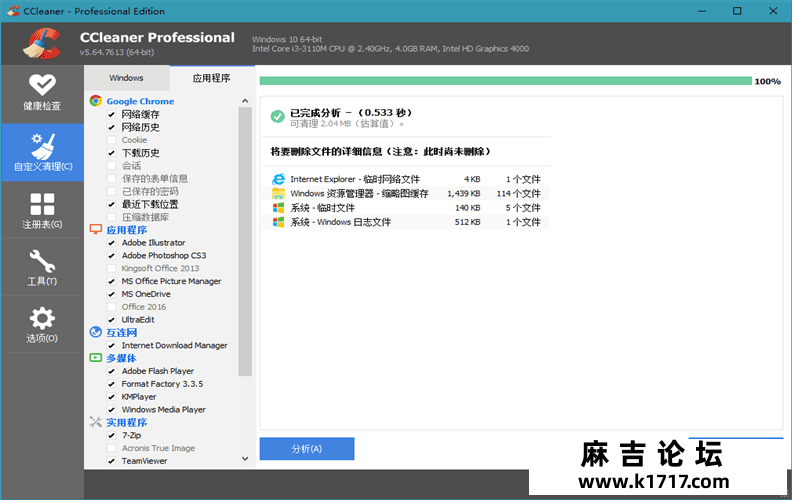This screenshot has height=500, width=792.
Task: Open the Registry (注册表) section
Action: (42, 211)
